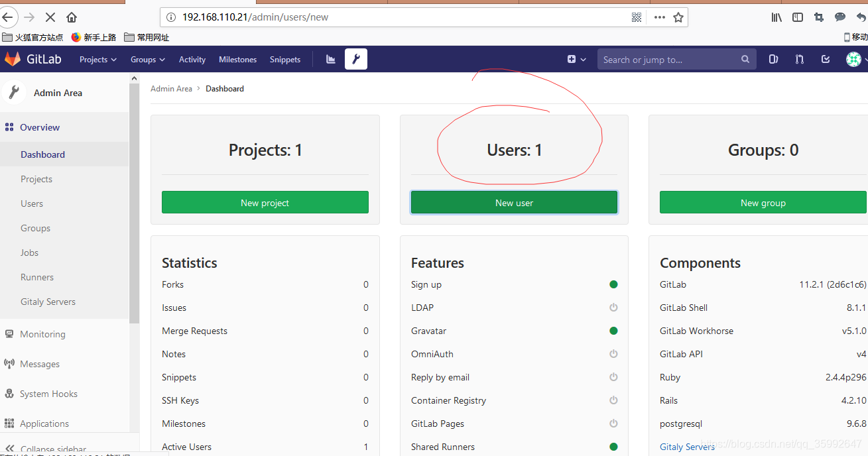Click the Projects: 1 heading link

pos(265,150)
